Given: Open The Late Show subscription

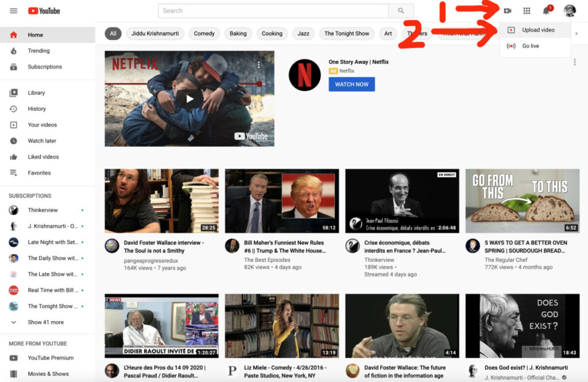Looking at the screenshot, I should 48,275.
